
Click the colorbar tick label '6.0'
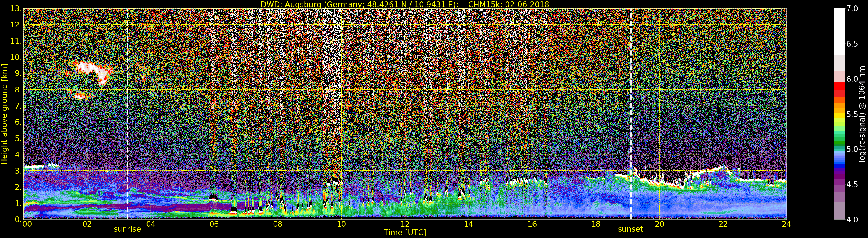click(852, 79)
